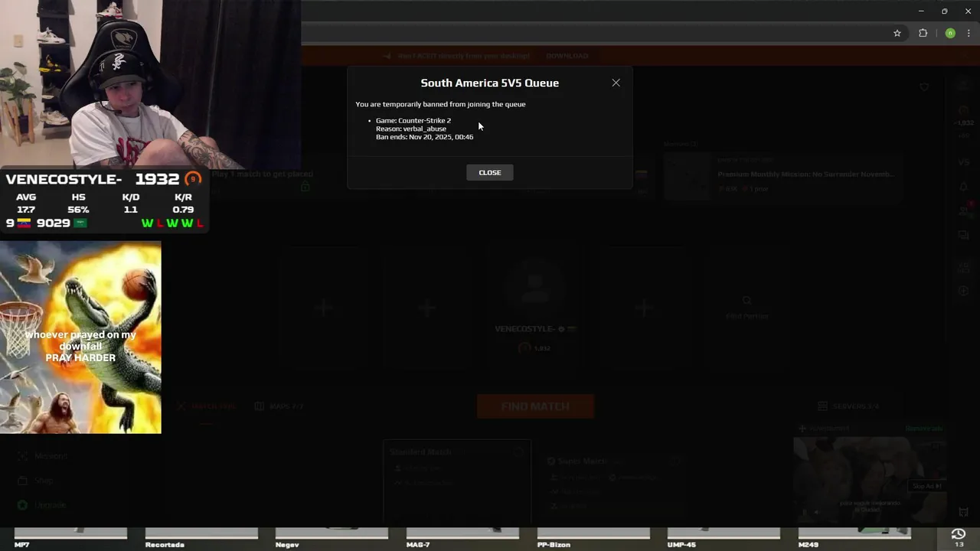Click the VS icon in the right sidebar
This screenshot has width=980, height=551.
click(964, 162)
